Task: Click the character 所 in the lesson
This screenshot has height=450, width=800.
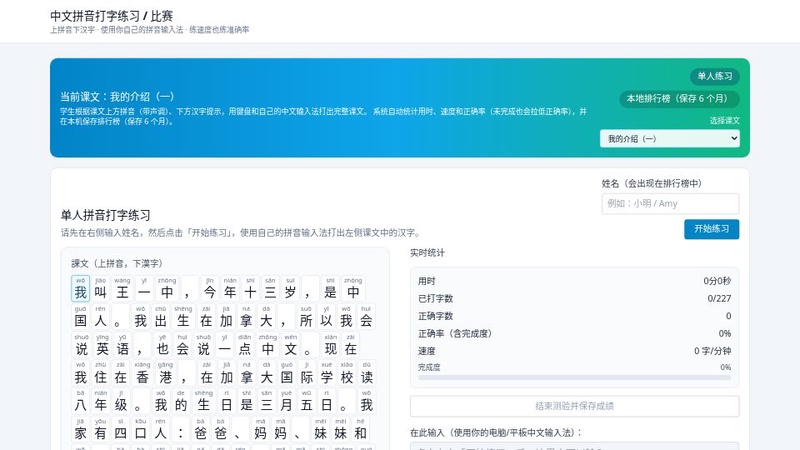Action: [x=306, y=317]
